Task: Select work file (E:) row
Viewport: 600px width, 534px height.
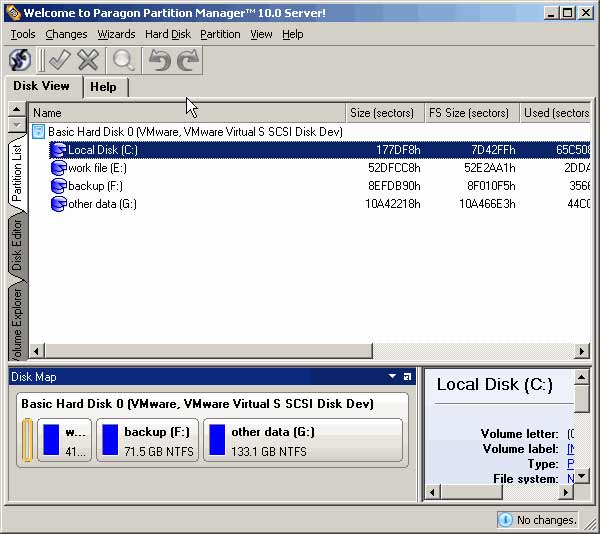Action: [x=320, y=168]
